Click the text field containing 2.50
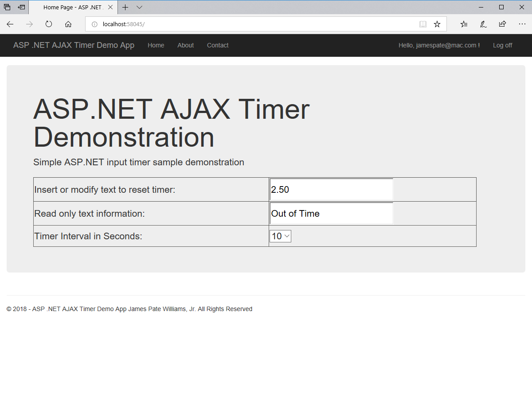 331,190
